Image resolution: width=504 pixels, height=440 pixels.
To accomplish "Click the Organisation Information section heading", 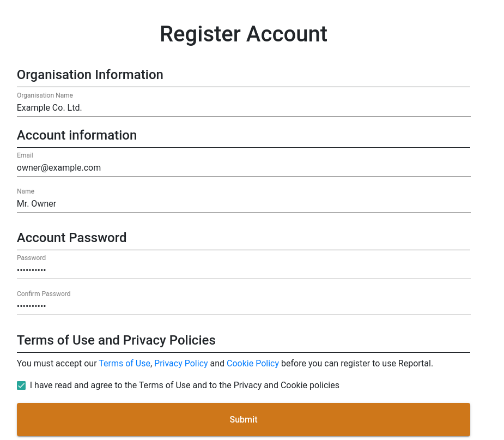I will 90,75.
